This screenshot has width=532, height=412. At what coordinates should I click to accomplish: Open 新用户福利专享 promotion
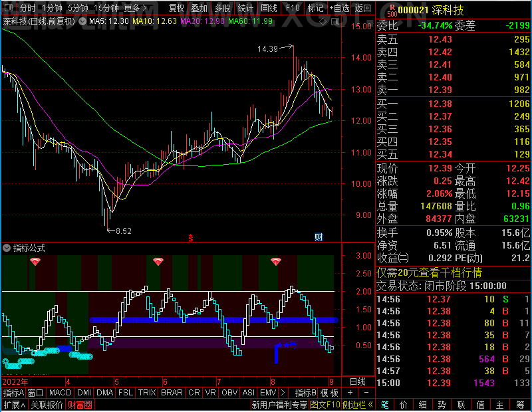[279, 405]
